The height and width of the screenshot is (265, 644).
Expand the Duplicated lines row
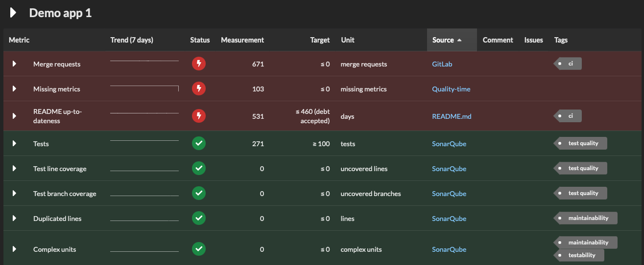[15, 218]
